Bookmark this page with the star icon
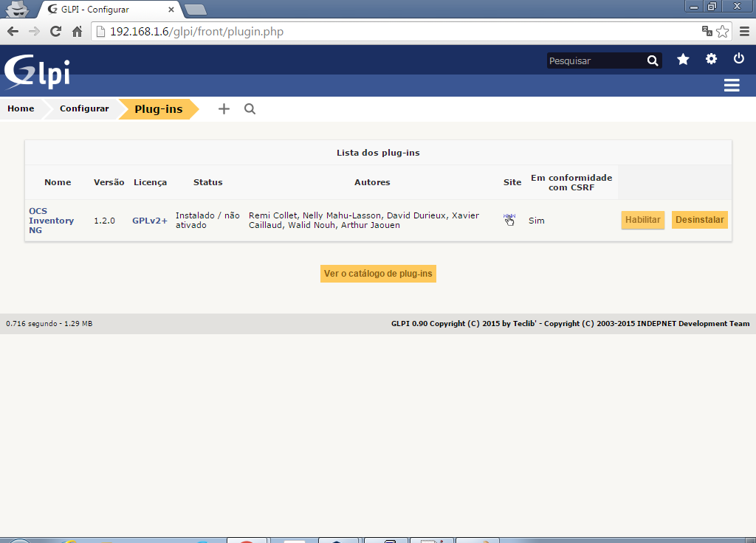Image resolution: width=756 pixels, height=543 pixels. 722,32
